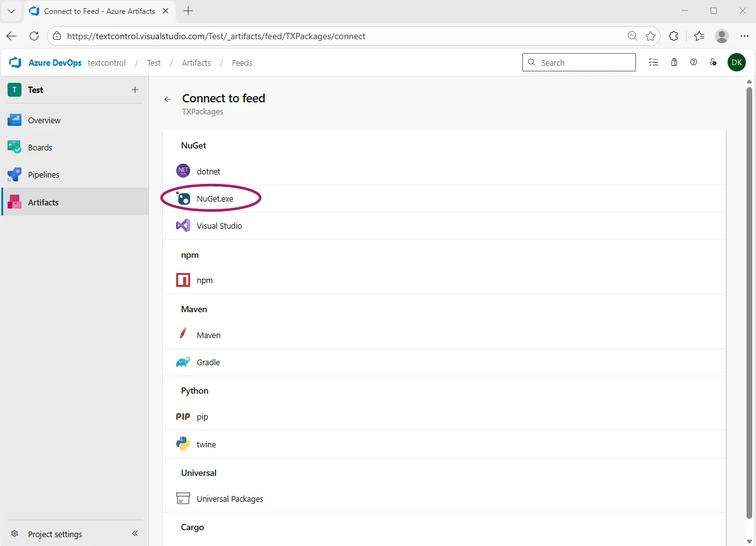Open the Marketplace shopping bag icon
This screenshot has width=756, height=546.
tap(674, 62)
